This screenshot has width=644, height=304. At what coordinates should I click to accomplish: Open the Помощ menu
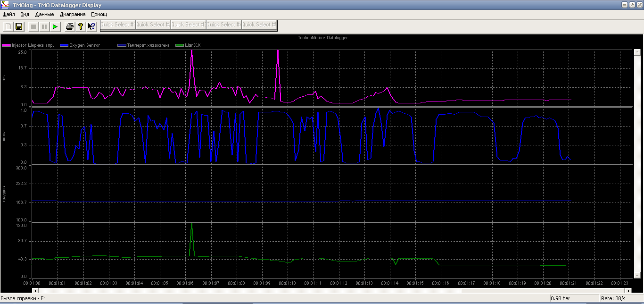pyautogui.click(x=99, y=14)
